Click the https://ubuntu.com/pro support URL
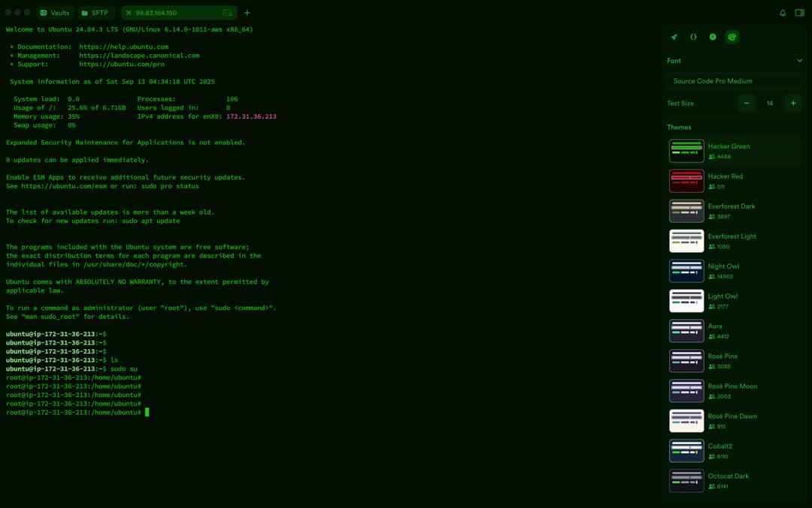This screenshot has height=508, width=812. [x=122, y=64]
